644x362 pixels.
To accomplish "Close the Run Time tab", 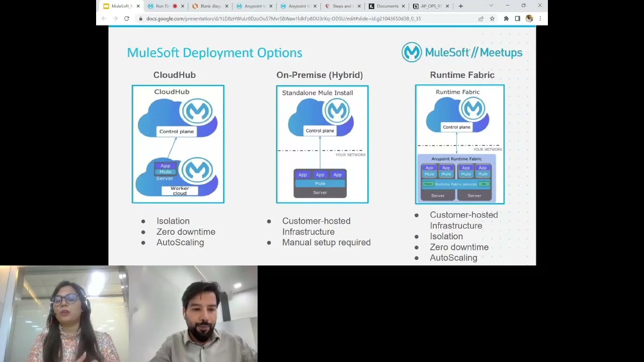I will click(182, 6).
